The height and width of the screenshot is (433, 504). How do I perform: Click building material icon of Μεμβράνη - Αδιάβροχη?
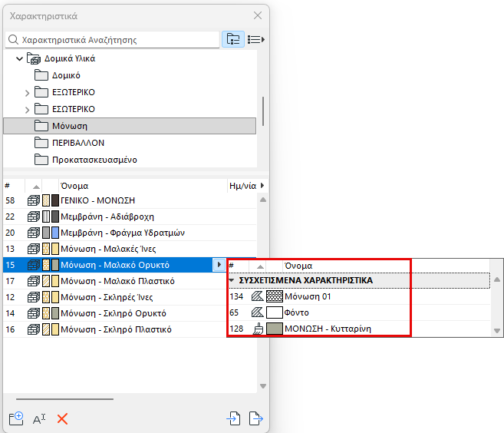(34, 216)
